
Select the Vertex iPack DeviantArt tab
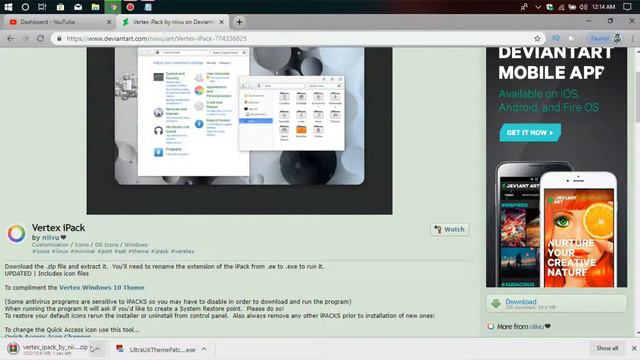[x=173, y=22]
